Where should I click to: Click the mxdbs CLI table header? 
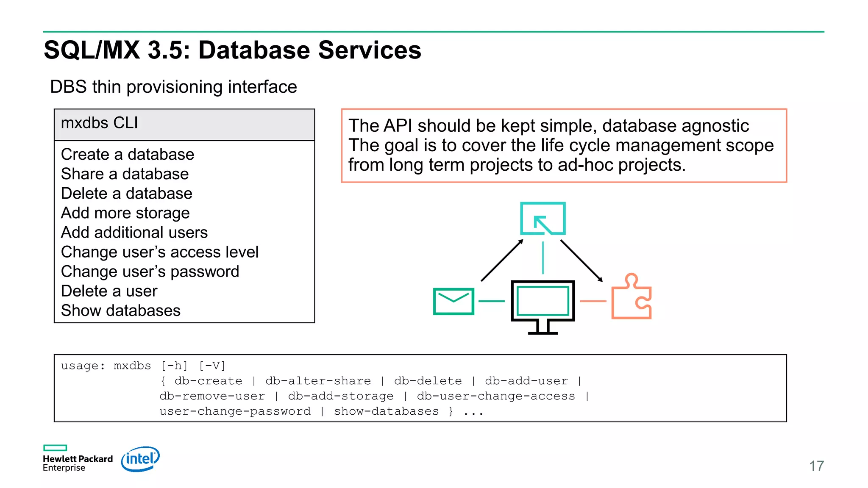[184, 125]
